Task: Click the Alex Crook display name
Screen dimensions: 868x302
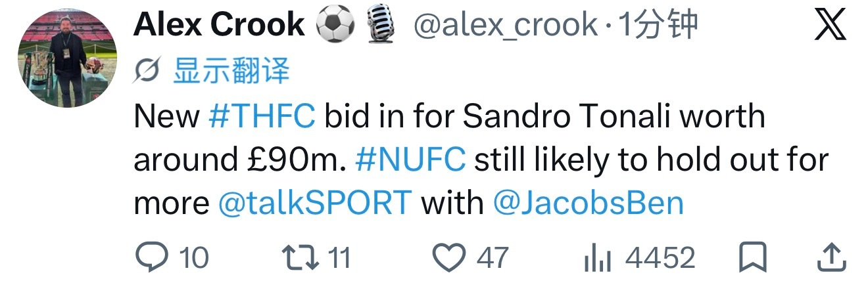Action: 219,25
